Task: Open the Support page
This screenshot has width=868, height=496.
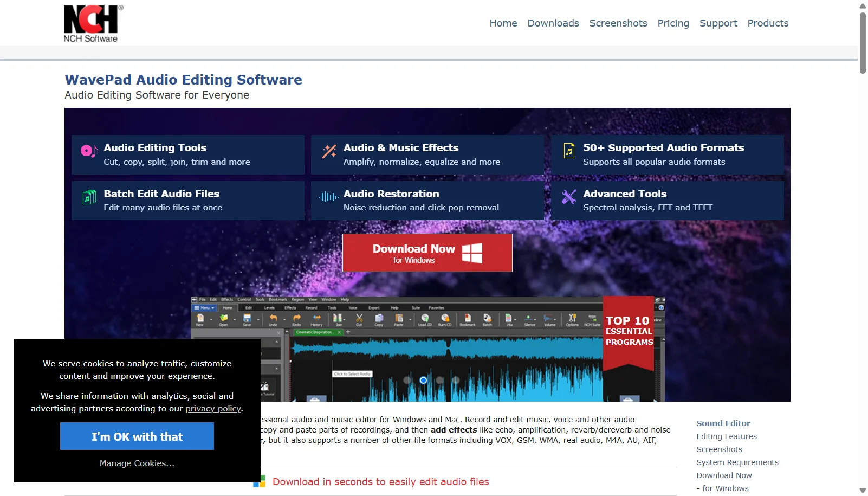Action: [718, 23]
